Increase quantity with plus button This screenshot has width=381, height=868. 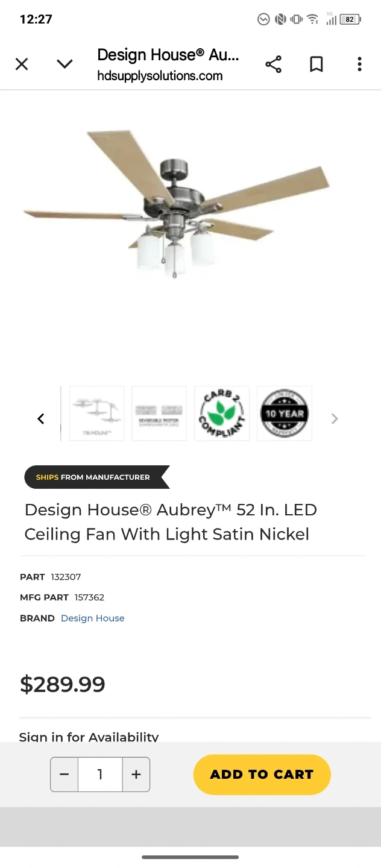pyautogui.click(x=136, y=775)
